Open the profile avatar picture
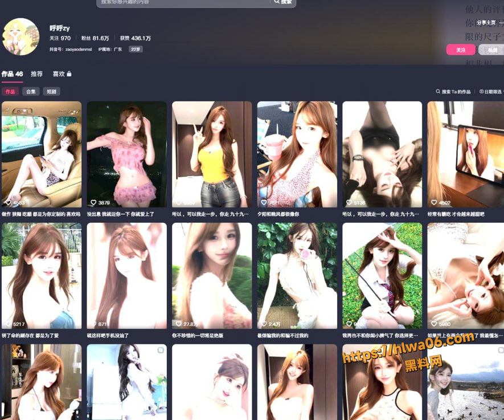The height and width of the screenshot is (420, 504). coord(21,36)
